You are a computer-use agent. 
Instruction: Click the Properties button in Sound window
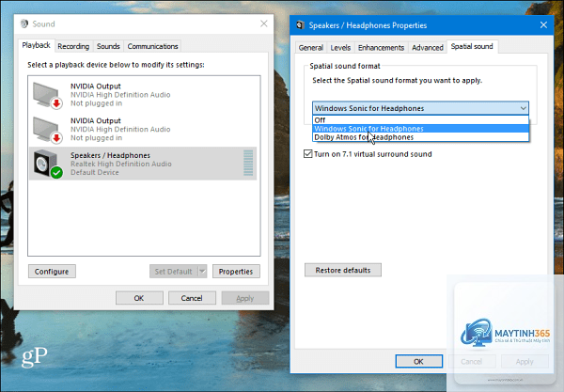coord(236,272)
